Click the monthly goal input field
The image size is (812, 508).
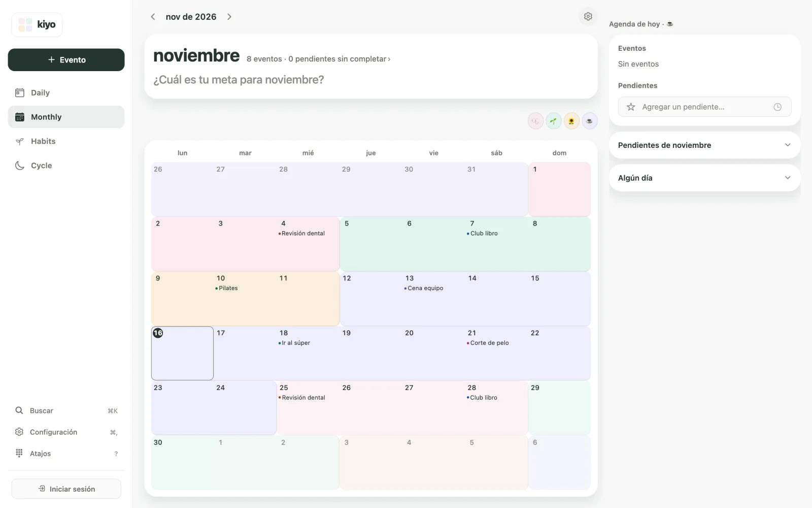coord(370,80)
